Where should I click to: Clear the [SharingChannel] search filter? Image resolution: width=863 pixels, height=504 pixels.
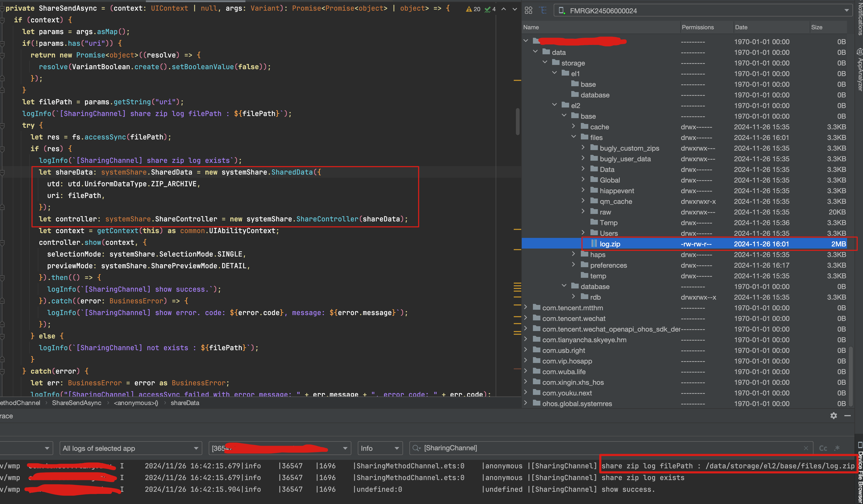click(x=806, y=448)
